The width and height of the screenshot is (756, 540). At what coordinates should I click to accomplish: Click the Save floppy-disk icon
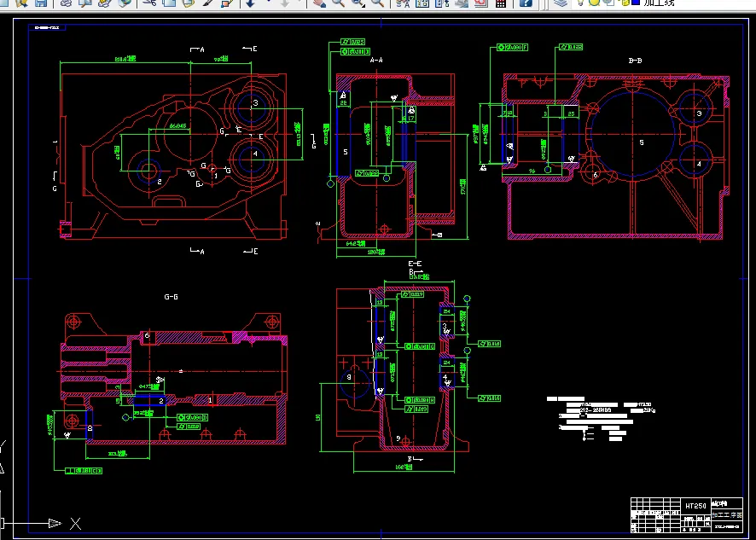pyautogui.click(x=41, y=3)
